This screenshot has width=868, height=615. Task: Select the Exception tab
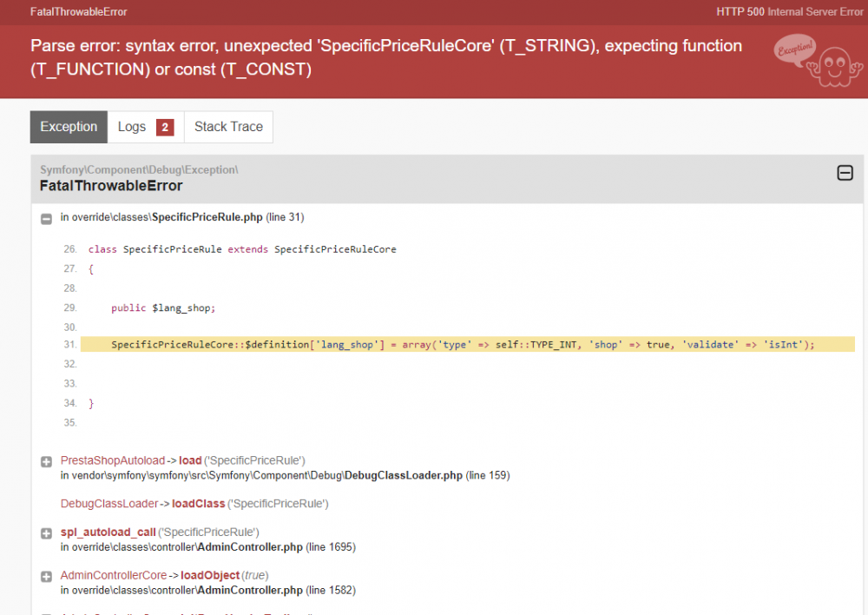pyautogui.click(x=68, y=126)
